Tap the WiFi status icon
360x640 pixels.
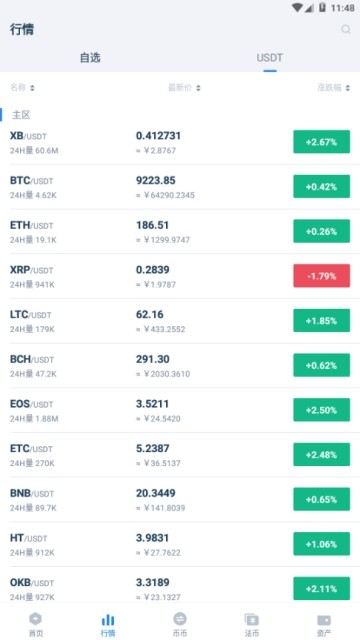[297, 8]
